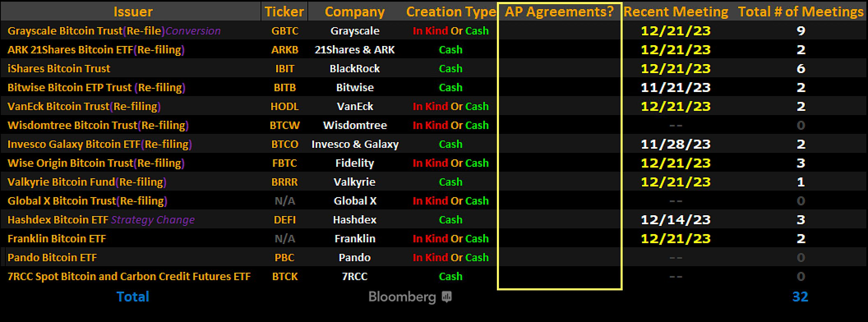Click the 12/14/23 meeting date
Image resolution: width=868 pixels, height=322 pixels.
676,220
